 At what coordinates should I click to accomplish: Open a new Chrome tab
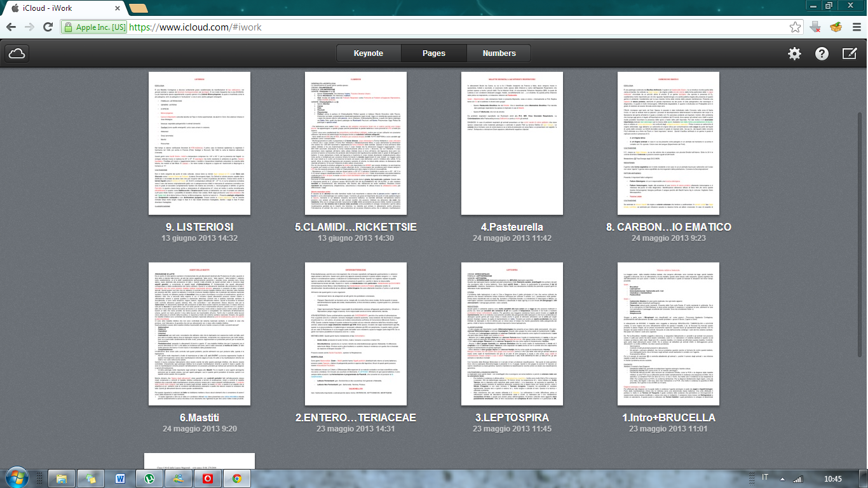pos(138,8)
